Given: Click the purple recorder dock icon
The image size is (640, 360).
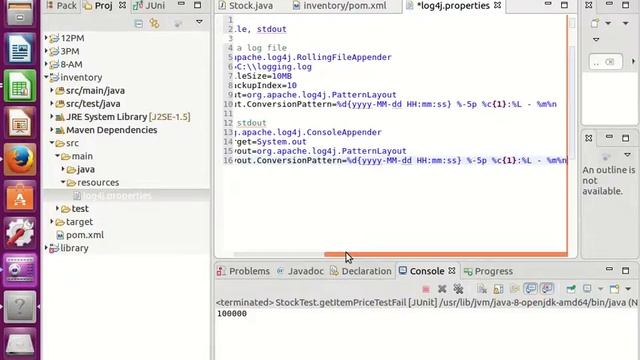Looking at the screenshot, I should coord(20,269).
